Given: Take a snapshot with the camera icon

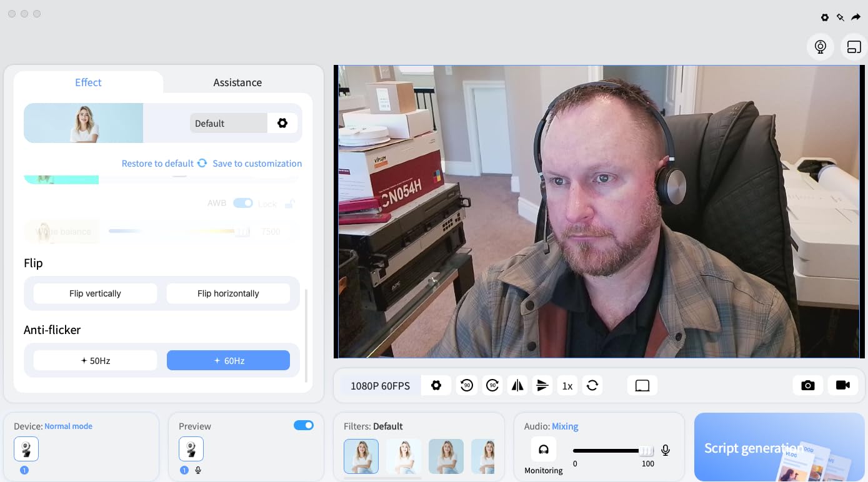Looking at the screenshot, I should pyautogui.click(x=808, y=385).
